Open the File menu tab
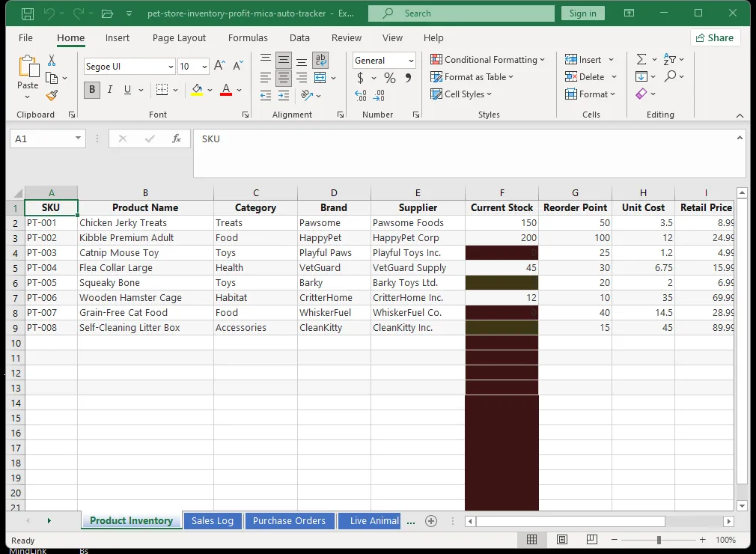Viewport: 756px width, 554px height. coord(25,37)
